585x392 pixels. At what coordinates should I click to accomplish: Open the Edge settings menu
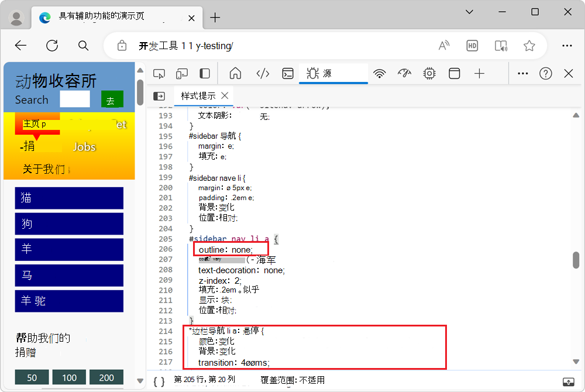(567, 45)
